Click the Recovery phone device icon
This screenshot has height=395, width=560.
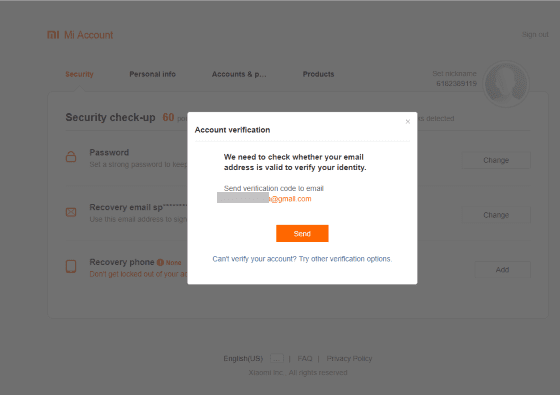pyautogui.click(x=71, y=266)
